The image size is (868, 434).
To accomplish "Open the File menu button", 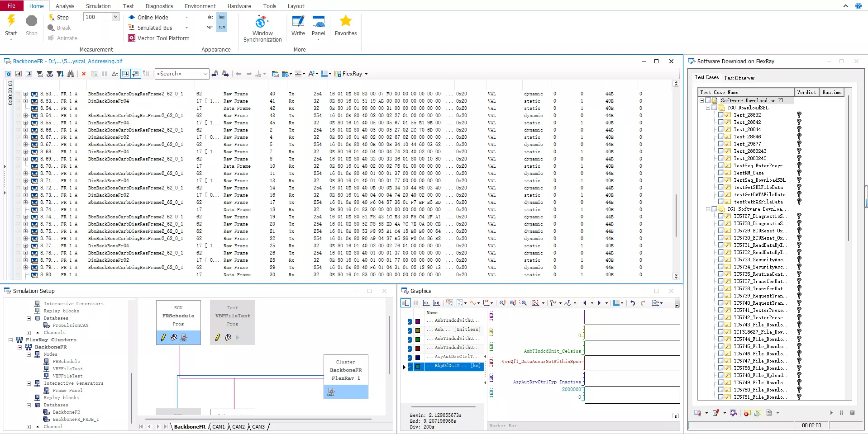I will (x=12, y=5).
